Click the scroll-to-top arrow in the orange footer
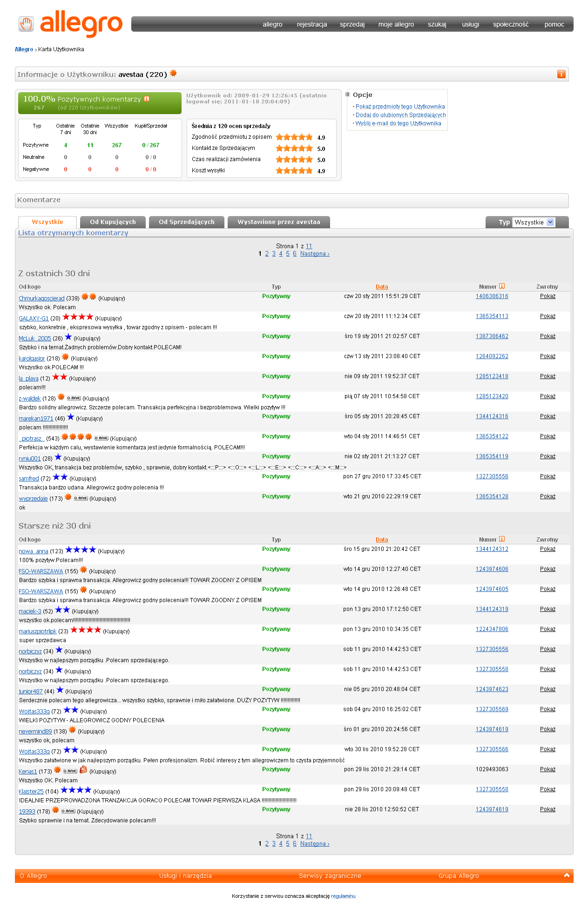Image resolution: width=588 pixels, height=909 pixels. (567, 875)
